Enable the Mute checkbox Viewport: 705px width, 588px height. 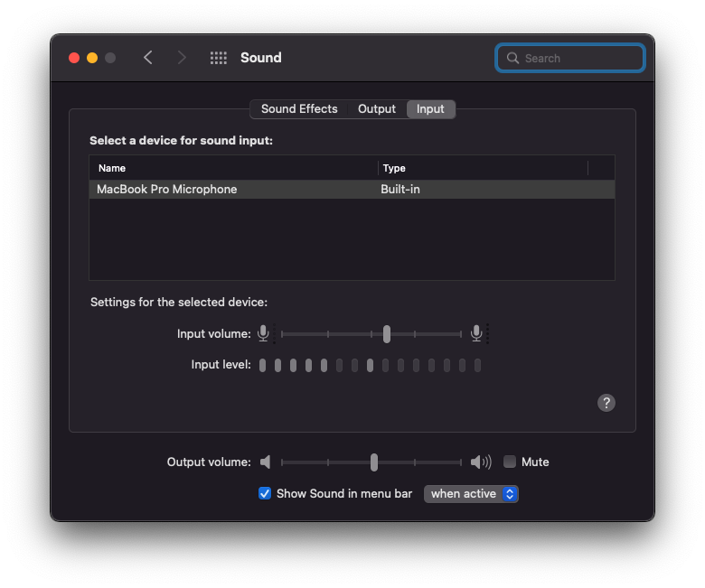point(510,462)
